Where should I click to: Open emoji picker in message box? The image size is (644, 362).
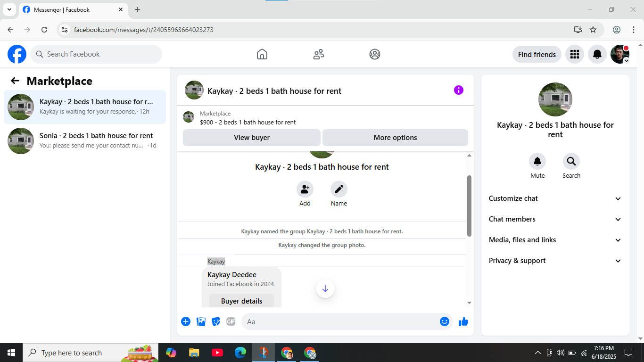[445, 321]
